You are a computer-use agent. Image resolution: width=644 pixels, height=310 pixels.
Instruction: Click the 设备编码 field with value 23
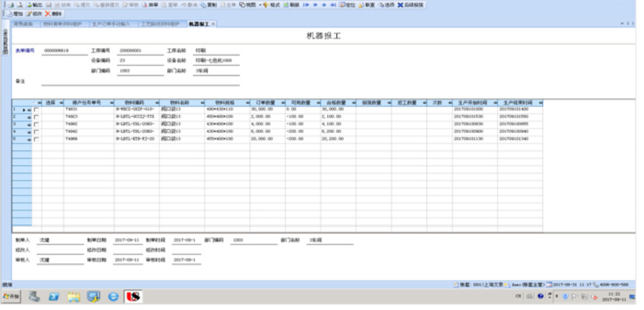pyautogui.click(x=140, y=61)
